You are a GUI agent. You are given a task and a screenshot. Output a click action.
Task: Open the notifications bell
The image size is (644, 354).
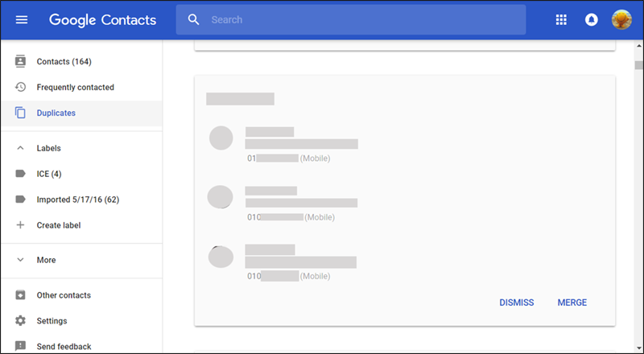pos(592,19)
